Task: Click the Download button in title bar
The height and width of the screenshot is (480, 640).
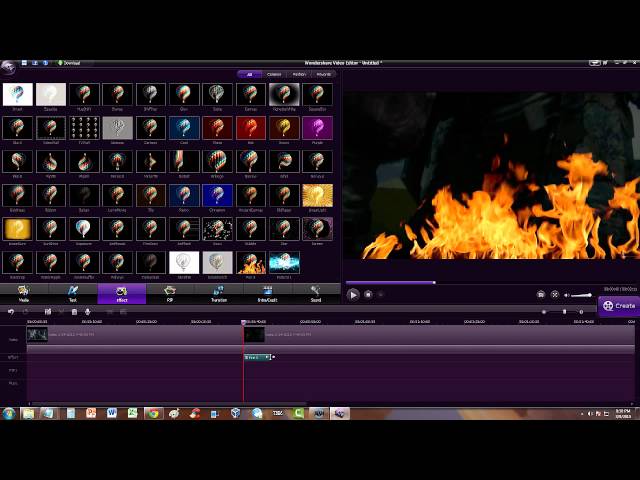Action: pyautogui.click(x=69, y=63)
